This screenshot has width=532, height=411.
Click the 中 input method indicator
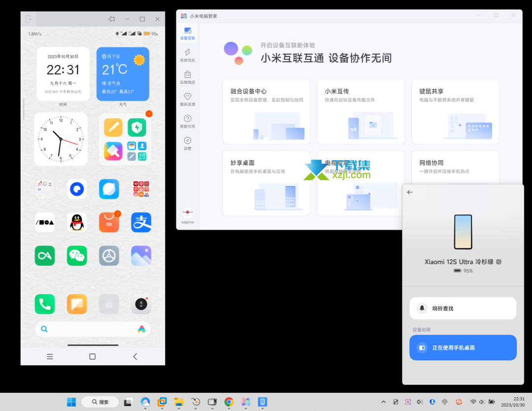(445, 402)
